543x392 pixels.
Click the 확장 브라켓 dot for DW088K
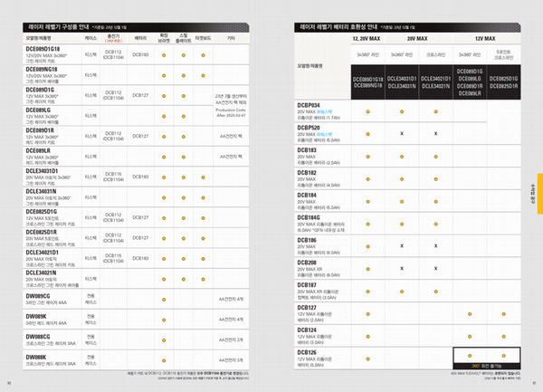(x=164, y=359)
